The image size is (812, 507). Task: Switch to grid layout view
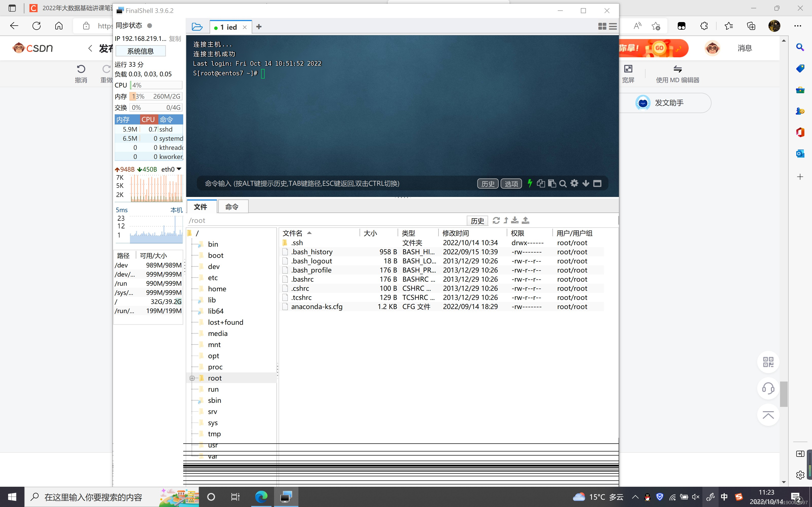[x=602, y=26]
